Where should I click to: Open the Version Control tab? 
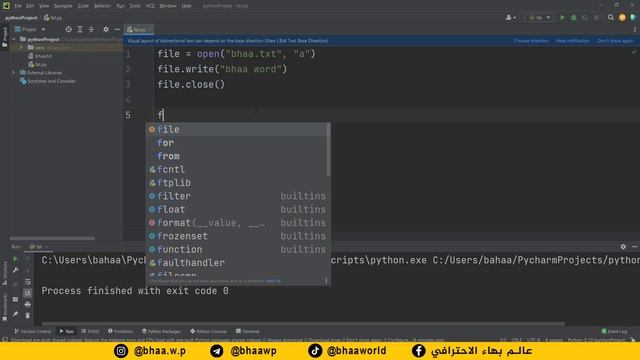(33, 331)
